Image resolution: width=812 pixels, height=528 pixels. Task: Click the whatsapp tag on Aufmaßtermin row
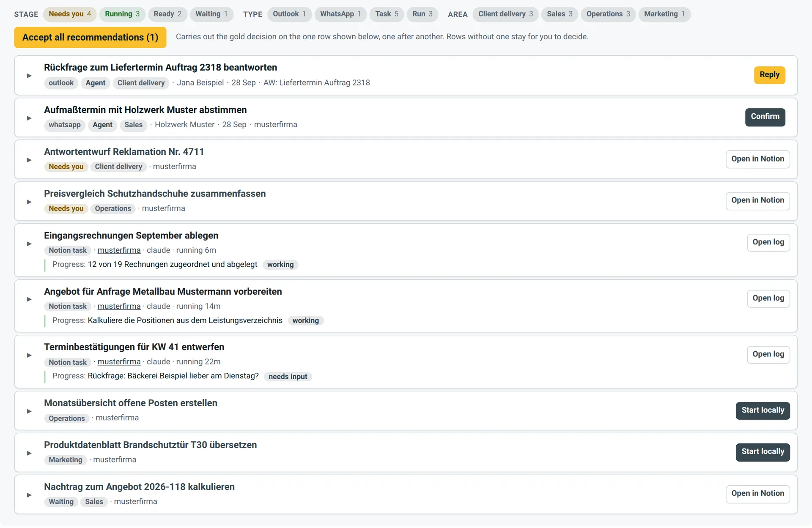64,125
